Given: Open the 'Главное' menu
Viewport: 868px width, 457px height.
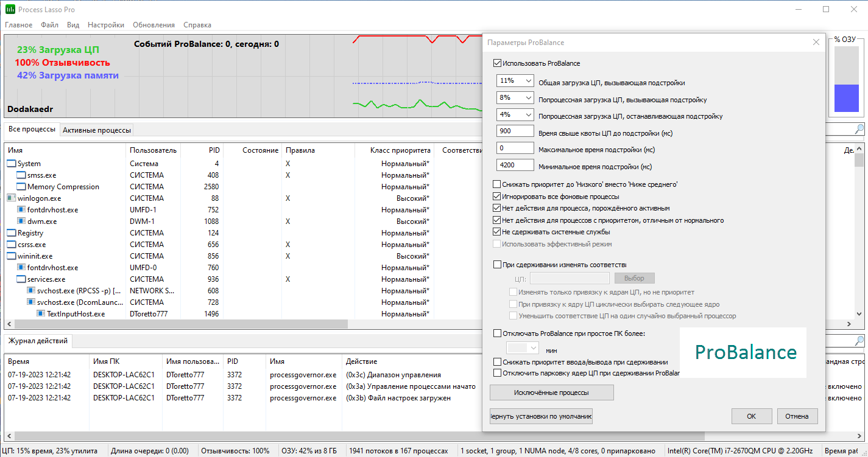Looking at the screenshot, I should pos(19,25).
